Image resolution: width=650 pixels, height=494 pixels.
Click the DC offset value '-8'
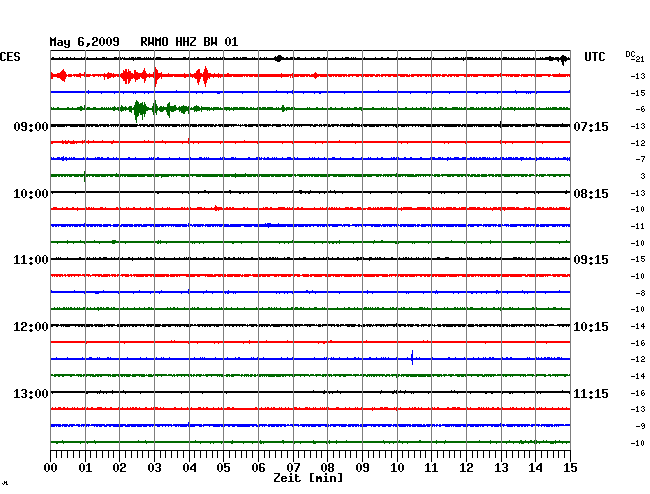tap(640, 293)
